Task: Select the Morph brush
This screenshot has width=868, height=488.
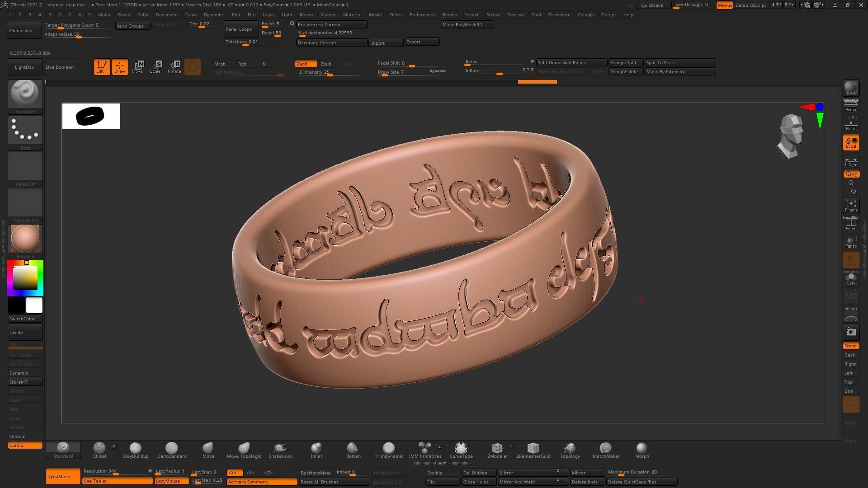Action: click(642, 450)
